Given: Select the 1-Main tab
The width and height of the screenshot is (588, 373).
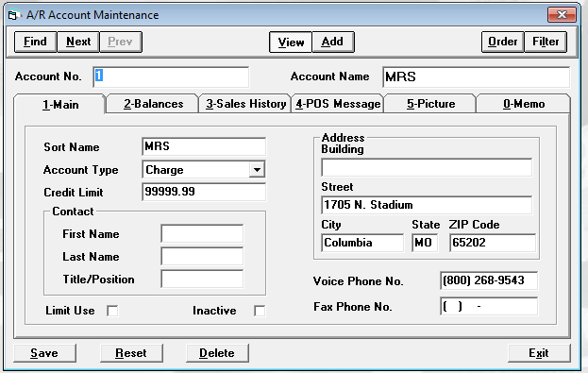Looking at the screenshot, I should coord(60,104).
